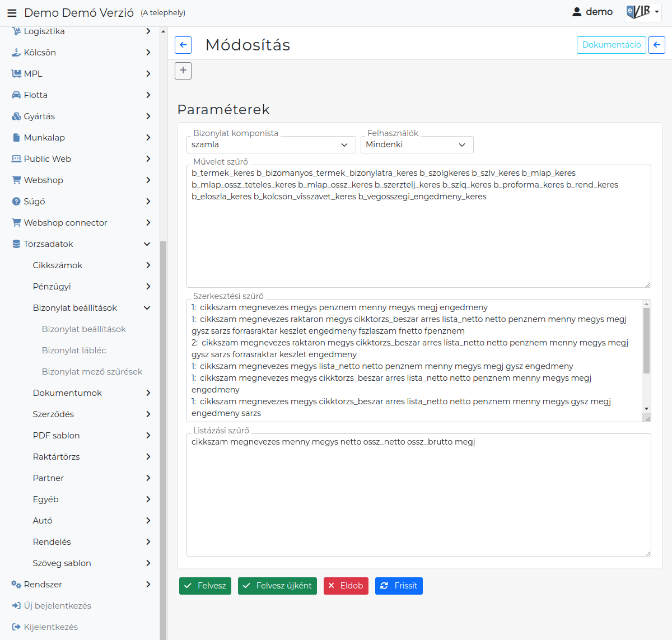Expand Cikkszámok chevron

148,265
